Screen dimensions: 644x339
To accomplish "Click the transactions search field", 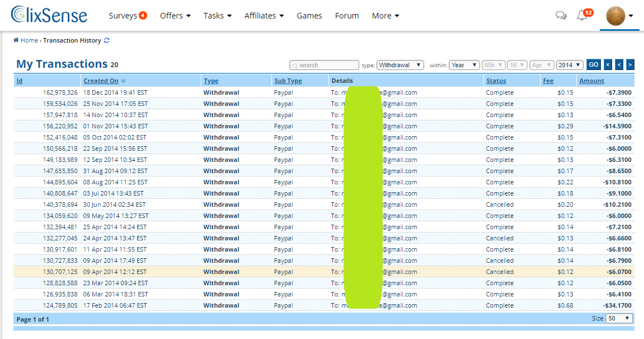I will coord(325,65).
